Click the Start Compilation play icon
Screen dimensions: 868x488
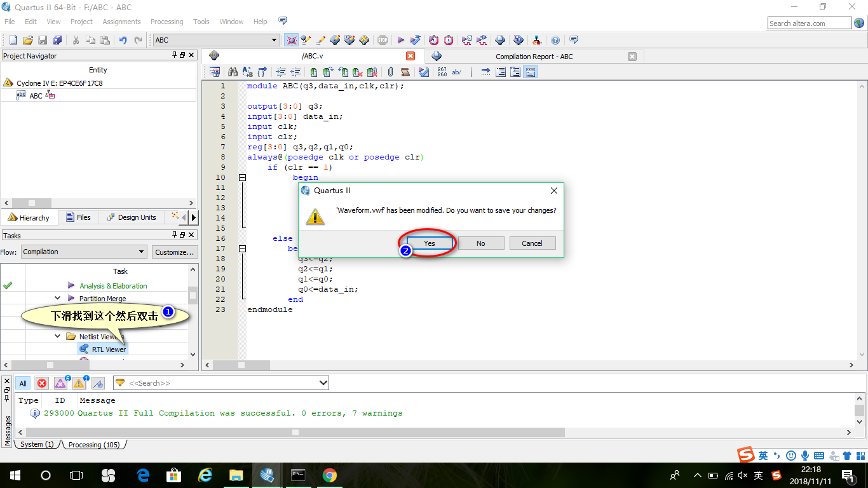tap(401, 40)
